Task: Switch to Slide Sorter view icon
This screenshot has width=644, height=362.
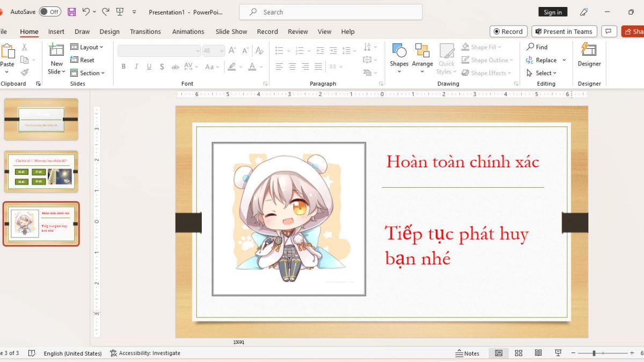Action: [x=518, y=353]
